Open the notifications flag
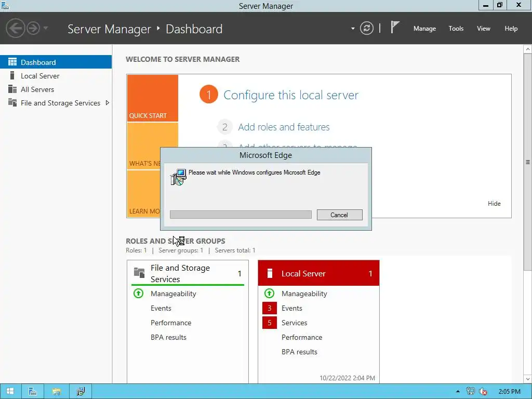 (395, 28)
